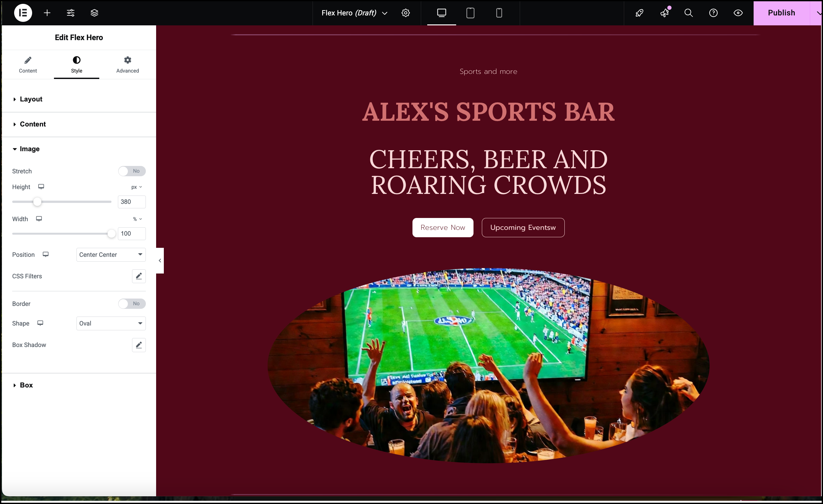The height and width of the screenshot is (504, 823).
Task: Click the Elementor mobile view icon
Action: point(499,13)
